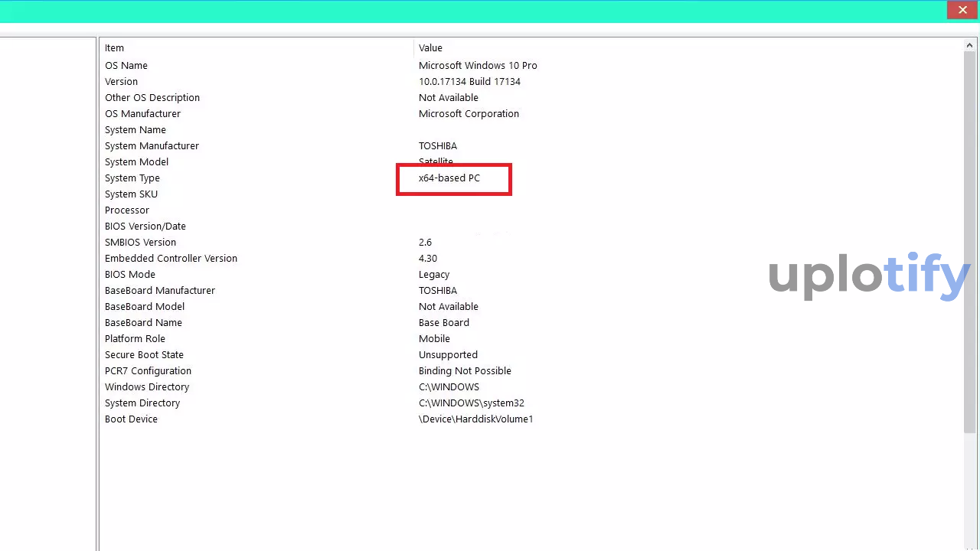Select the Version row label

121,81
